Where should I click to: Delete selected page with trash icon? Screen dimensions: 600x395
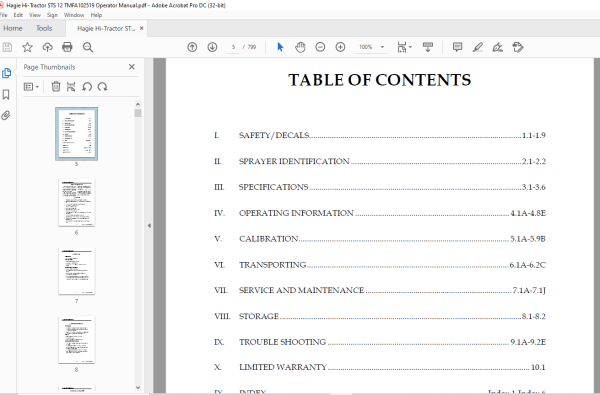56,87
